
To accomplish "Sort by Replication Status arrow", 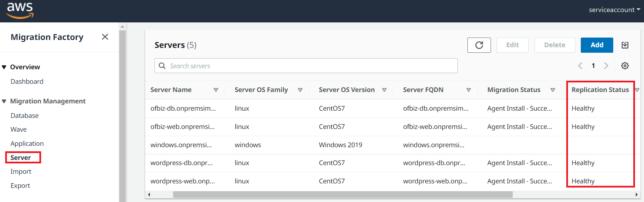I will [x=637, y=90].
